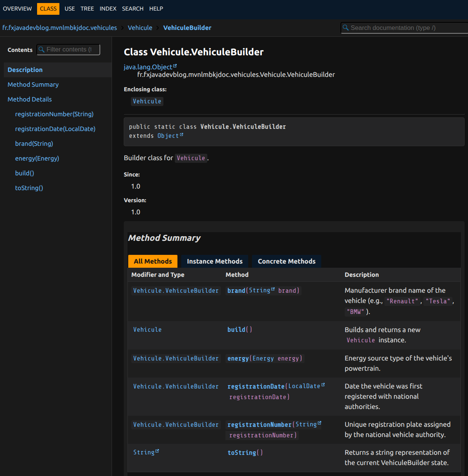
Task: Click external link icon beside String return type of toString
Action: [157, 451]
